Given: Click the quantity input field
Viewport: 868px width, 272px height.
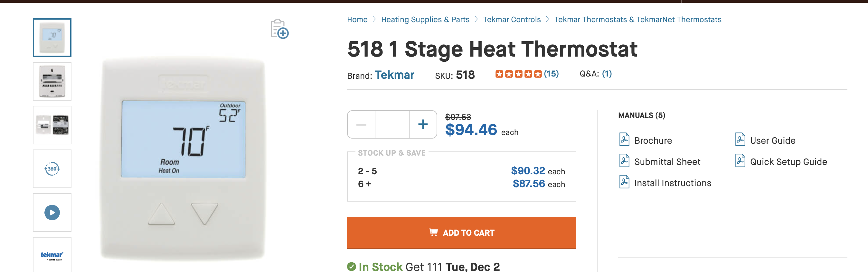Looking at the screenshot, I should pyautogui.click(x=392, y=124).
